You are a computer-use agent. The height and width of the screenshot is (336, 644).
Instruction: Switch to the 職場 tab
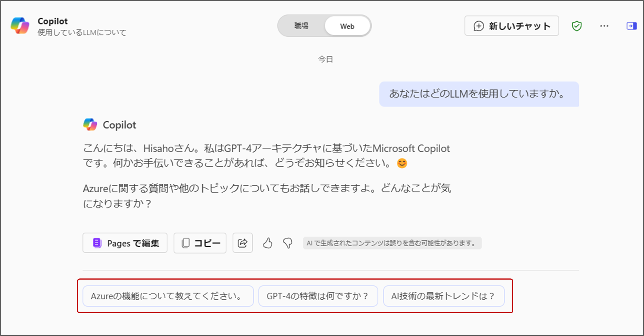click(x=301, y=26)
